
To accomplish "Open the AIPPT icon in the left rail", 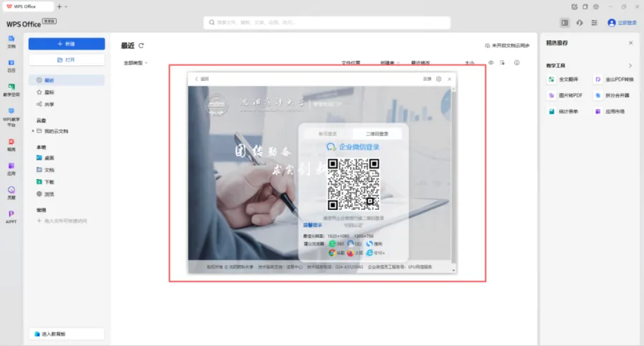I will point(11,217).
